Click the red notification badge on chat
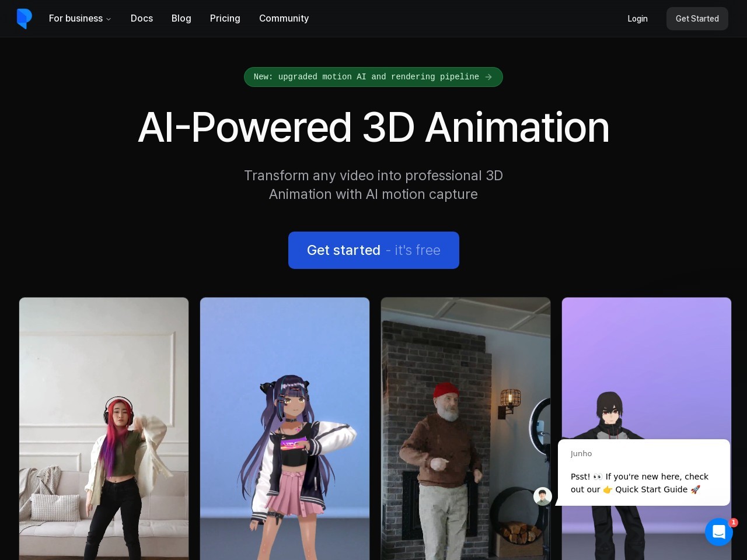The width and height of the screenshot is (747, 560). [734, 523]
